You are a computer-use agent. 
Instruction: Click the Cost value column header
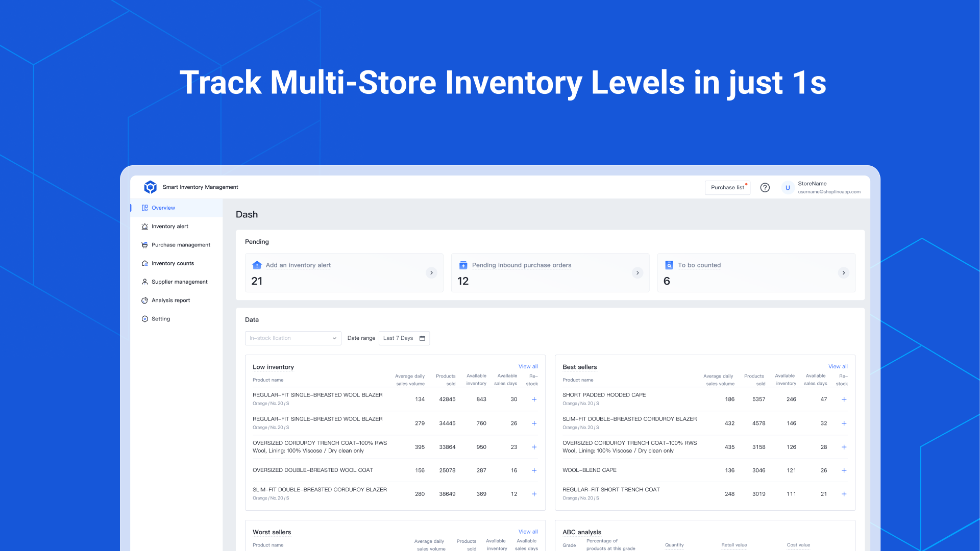point(798,545)
